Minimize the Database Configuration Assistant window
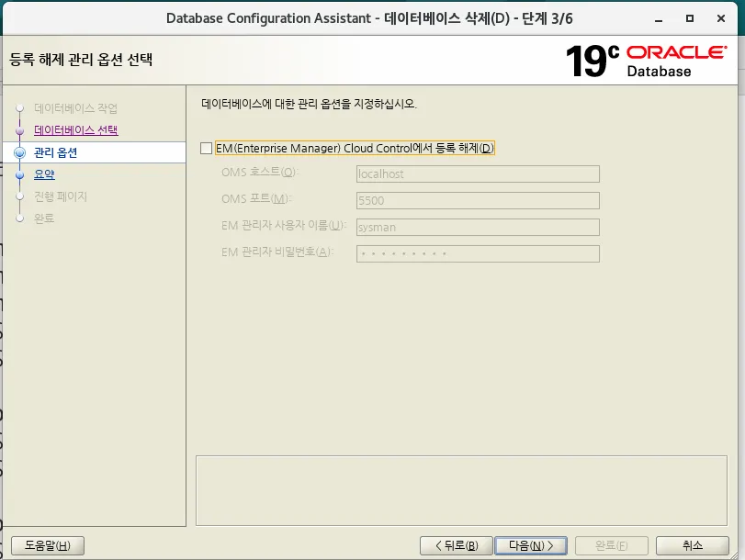The width and height of the screenshot is (745, 560). (659, 19)
